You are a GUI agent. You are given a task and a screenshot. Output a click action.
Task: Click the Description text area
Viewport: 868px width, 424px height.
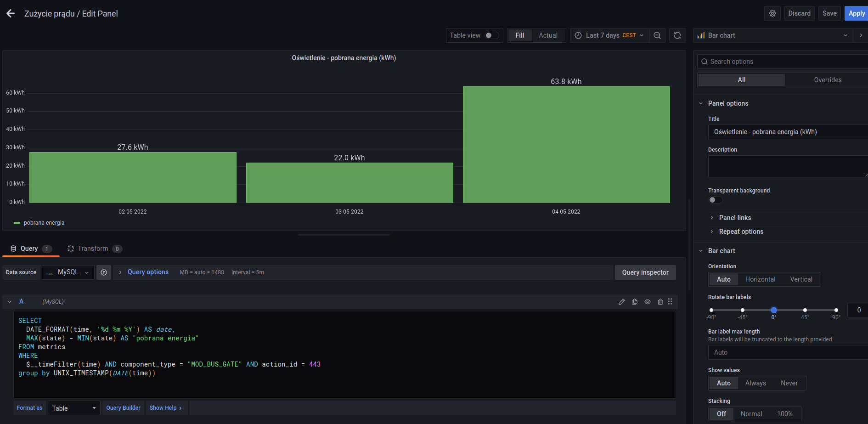(788, 166)
